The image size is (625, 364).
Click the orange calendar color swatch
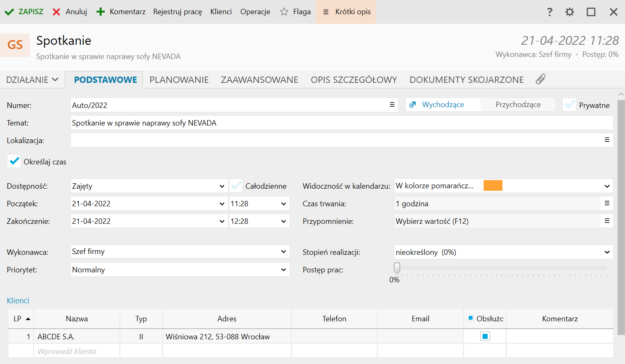click(x=493, y=185)
